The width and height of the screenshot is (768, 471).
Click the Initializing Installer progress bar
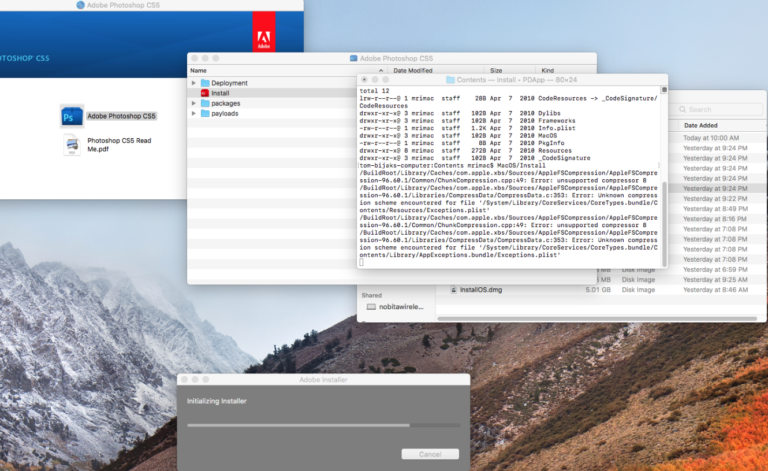(323, 425)
